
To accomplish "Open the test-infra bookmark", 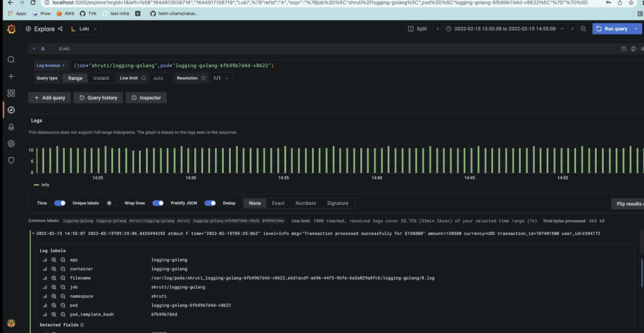I will (x=116, y=14).
